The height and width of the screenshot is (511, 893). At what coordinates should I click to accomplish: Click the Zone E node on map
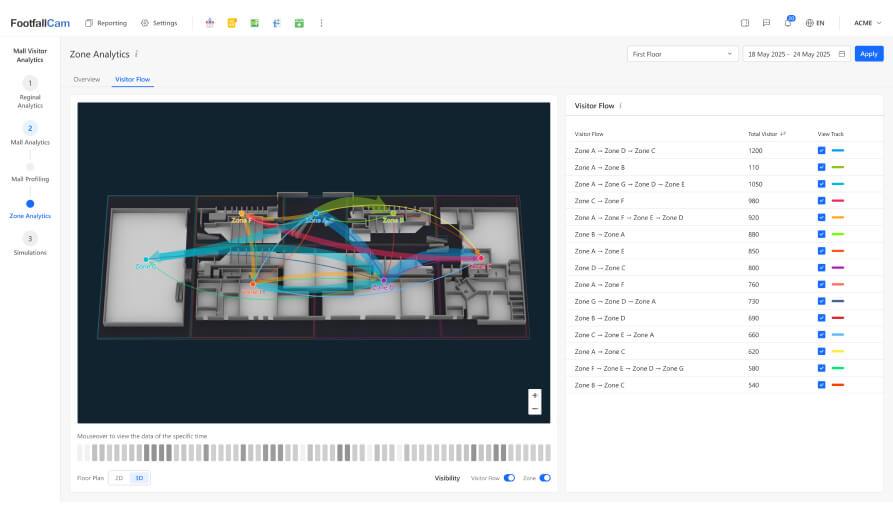coord(253,284)
